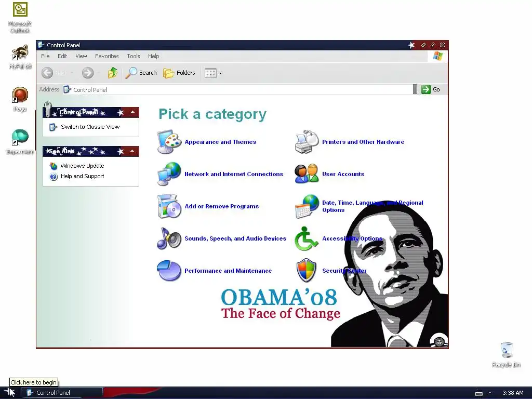
Task: Open the Windows Update link
Action: [83, 166]
